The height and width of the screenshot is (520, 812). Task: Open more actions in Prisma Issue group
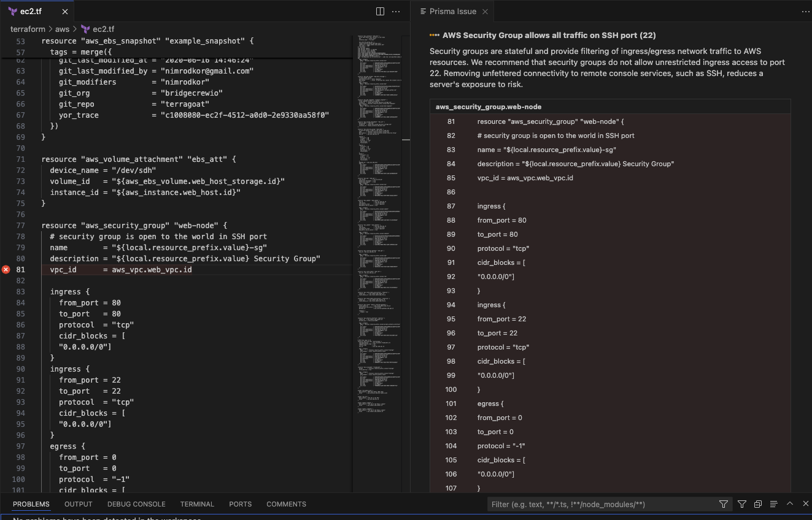tap(806, 12)
